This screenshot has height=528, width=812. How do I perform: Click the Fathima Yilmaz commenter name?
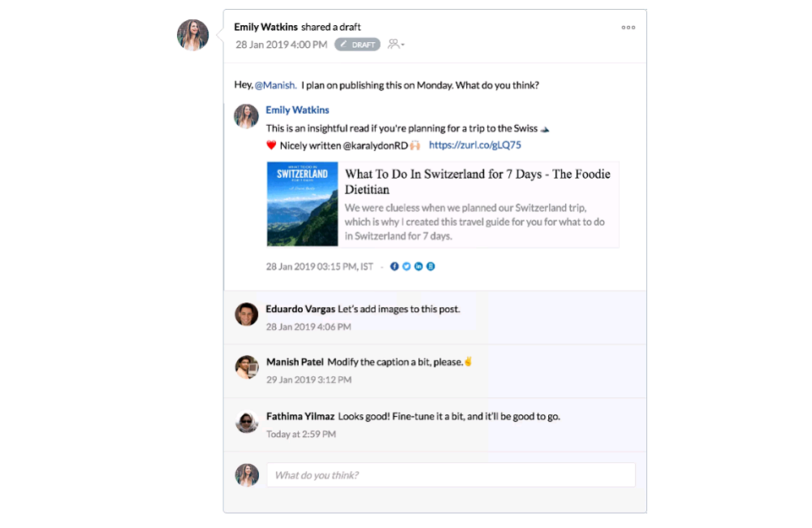point(300,416)
